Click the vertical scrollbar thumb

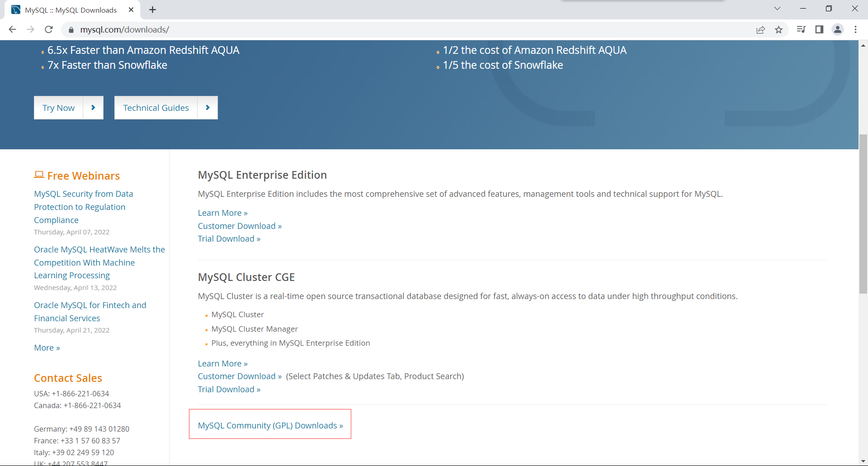pos(863,213)
